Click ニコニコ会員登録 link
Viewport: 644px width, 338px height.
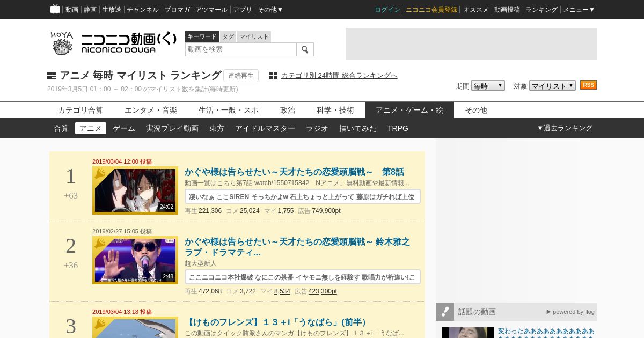click(431, 10)
